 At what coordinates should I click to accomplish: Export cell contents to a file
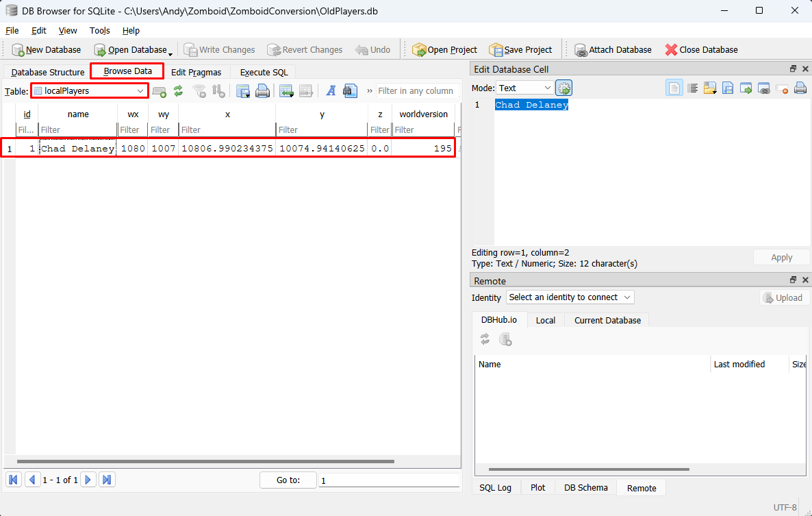728,88
